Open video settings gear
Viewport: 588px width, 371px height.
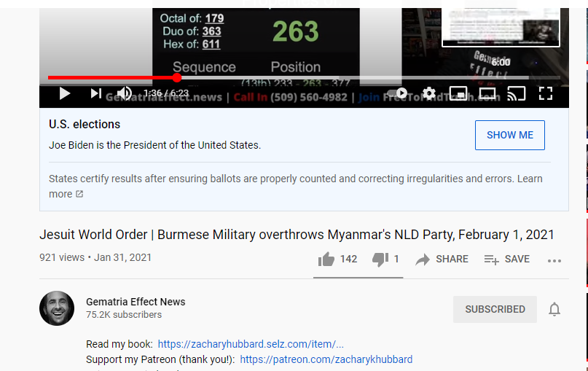[429, 93]
